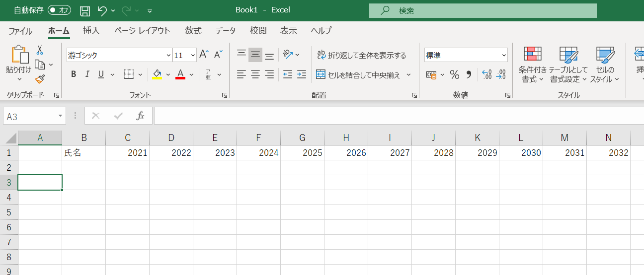Click the text orientation icon
Screen dimensions: 644x275
288,54
